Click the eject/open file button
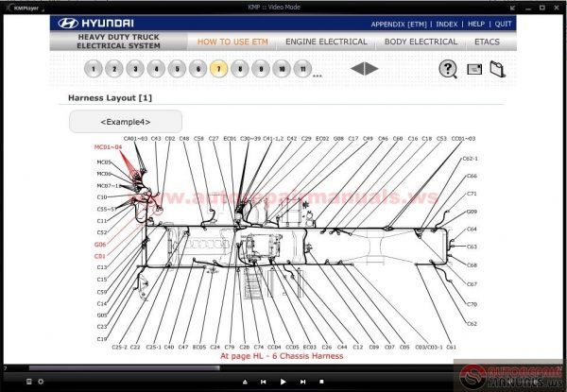Screen dimensions: 567x392 245,382
